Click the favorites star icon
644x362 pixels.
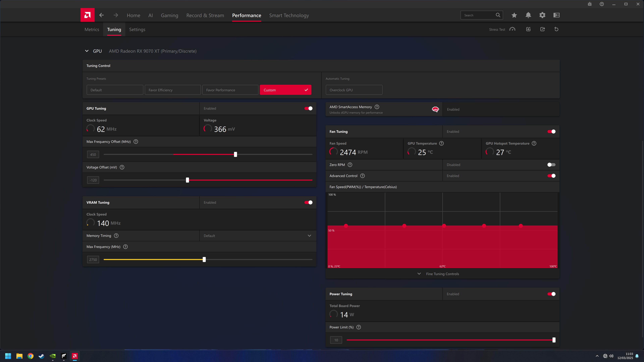tap(514, 15)
